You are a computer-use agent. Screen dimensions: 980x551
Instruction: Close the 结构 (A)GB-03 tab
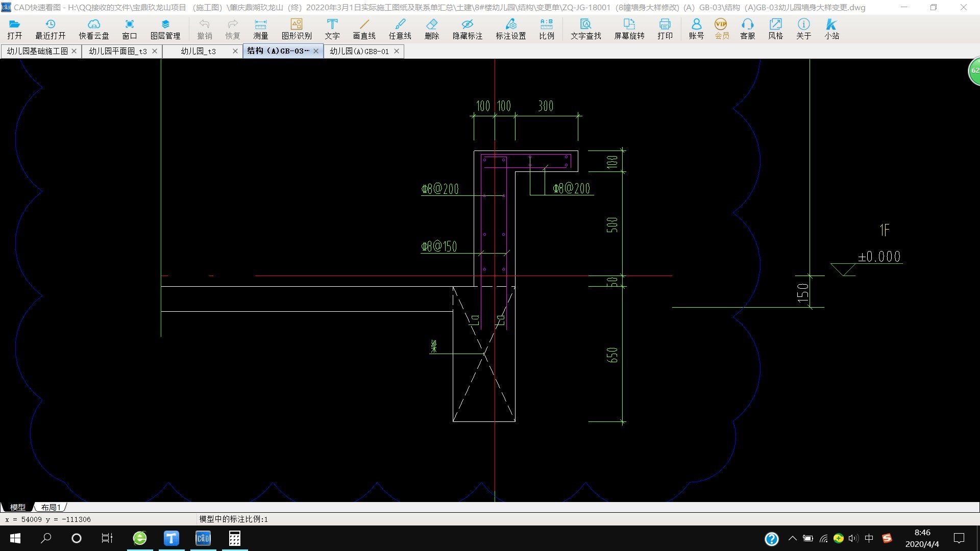(316, 51)
